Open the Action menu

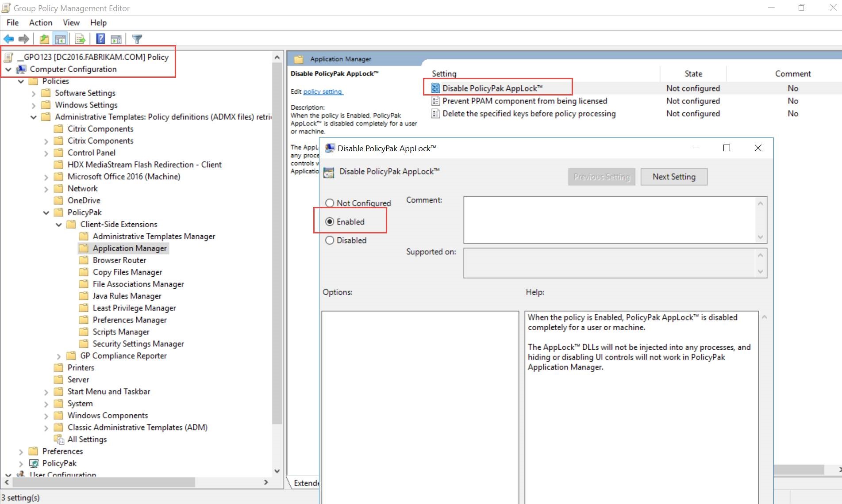click(x=40, y=23)
